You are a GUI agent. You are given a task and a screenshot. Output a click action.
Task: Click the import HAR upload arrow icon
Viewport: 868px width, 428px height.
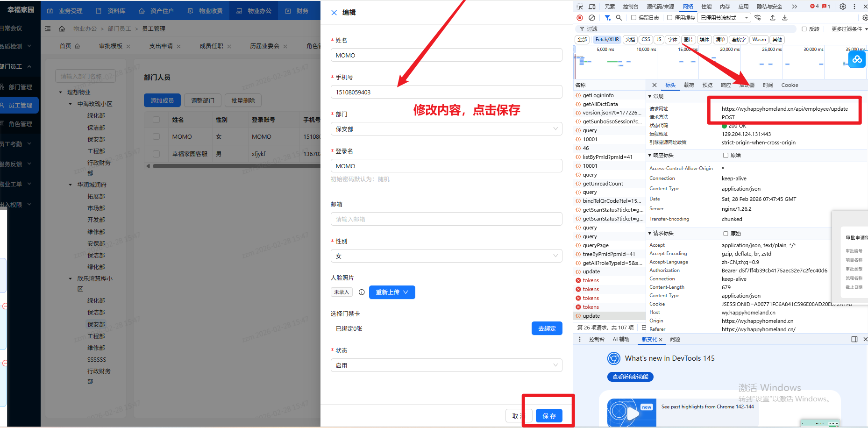[x=773, y=18]
